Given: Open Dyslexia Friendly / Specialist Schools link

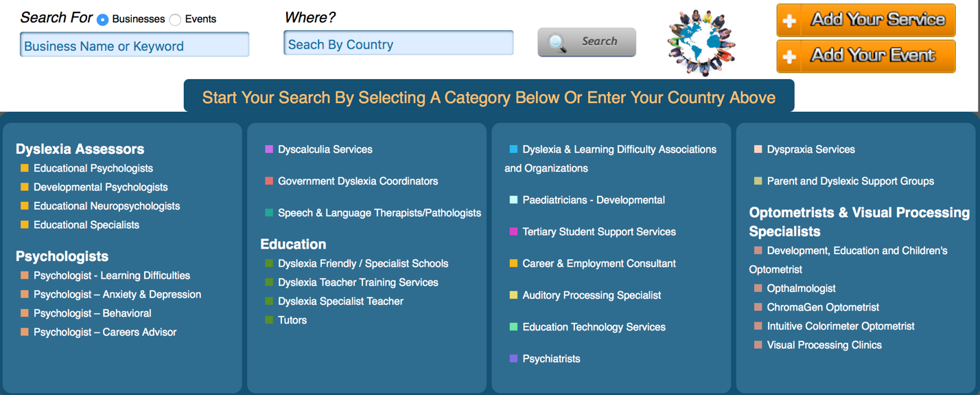Looking at the screenshot, I should pyautogui.click(x=363, y=263).
